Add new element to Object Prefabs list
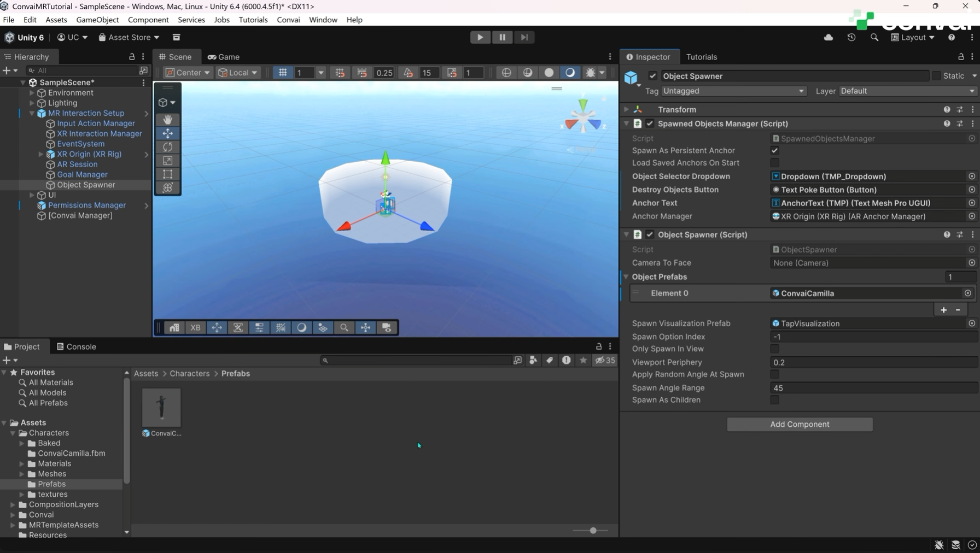The width and height of the screenshot is (980, 553). tap(944, 310)
